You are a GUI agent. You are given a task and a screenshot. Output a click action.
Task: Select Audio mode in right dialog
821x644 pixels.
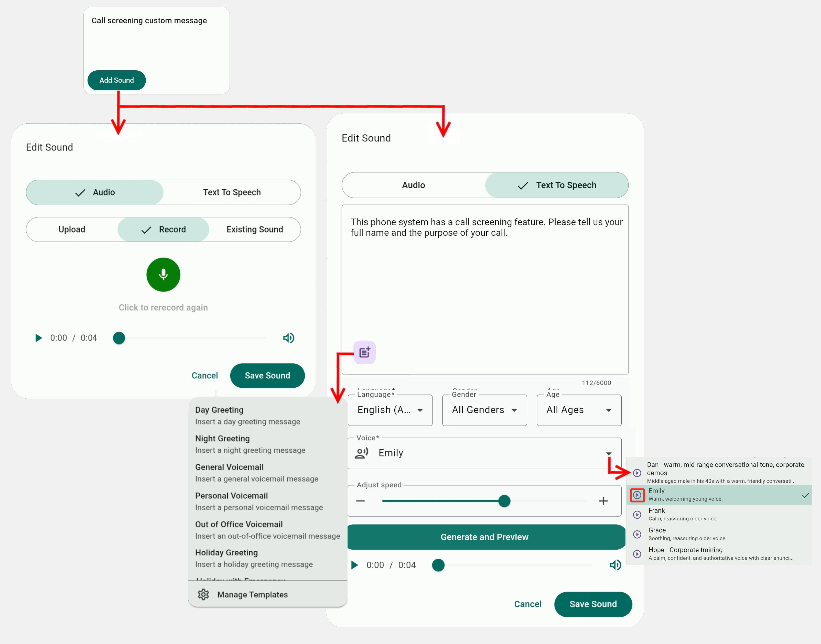(x=413, y=185)
